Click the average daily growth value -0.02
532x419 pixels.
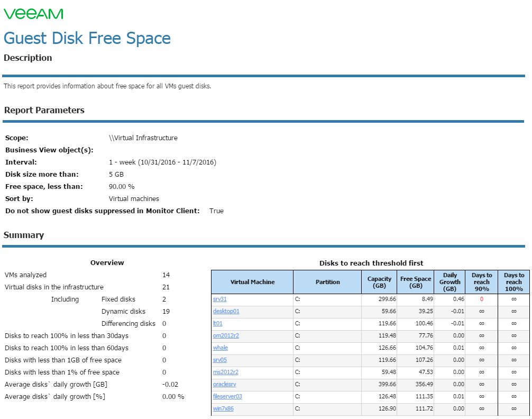click(170, 385)
